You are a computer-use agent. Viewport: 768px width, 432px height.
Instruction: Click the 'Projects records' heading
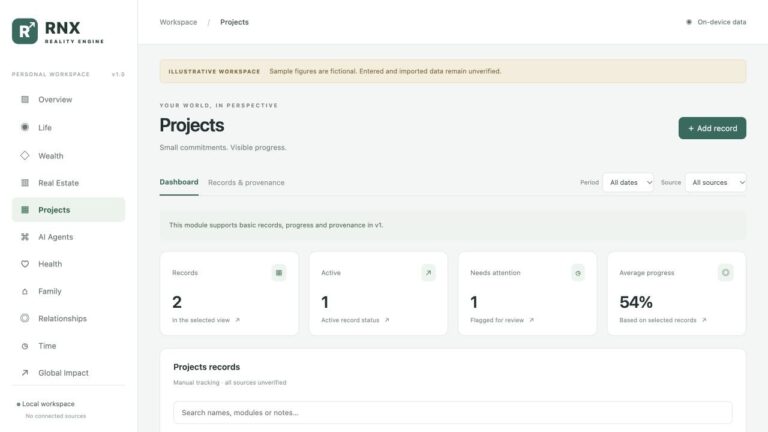tap(207, 367)
